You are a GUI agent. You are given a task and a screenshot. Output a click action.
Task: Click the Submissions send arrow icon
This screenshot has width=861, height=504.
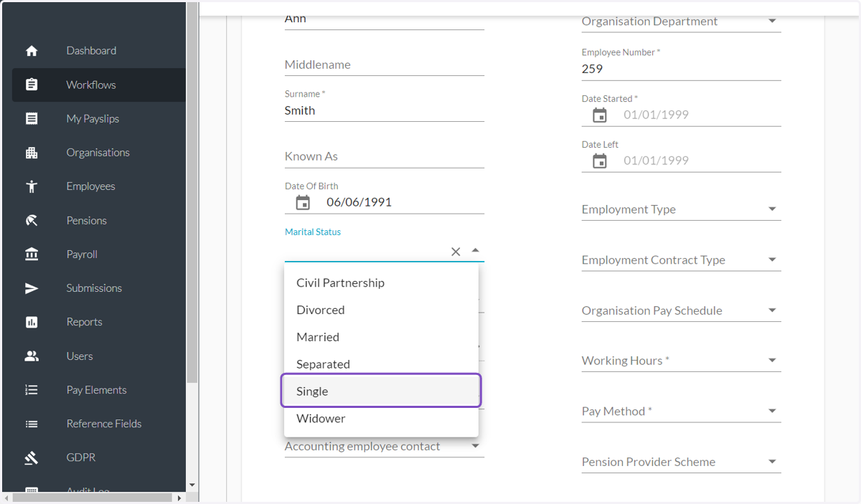(x=32, y=288)
